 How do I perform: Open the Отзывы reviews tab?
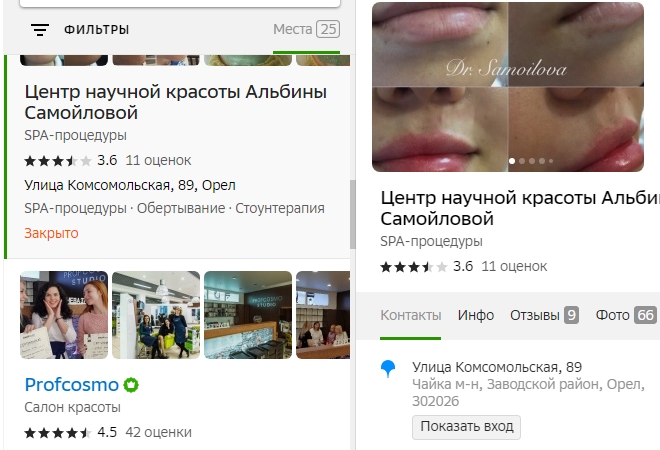click(544, 315)
